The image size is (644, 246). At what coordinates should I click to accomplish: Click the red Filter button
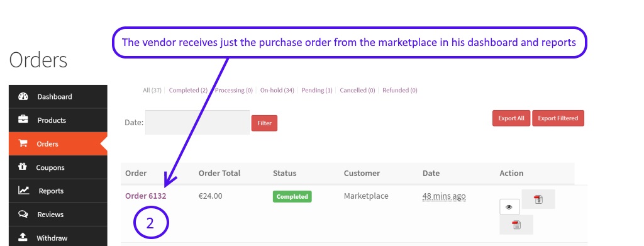tap(265, 123)
